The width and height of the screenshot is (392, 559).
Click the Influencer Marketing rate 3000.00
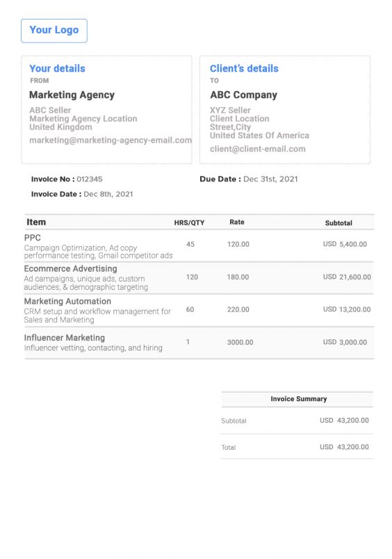(x=240, y=342)
